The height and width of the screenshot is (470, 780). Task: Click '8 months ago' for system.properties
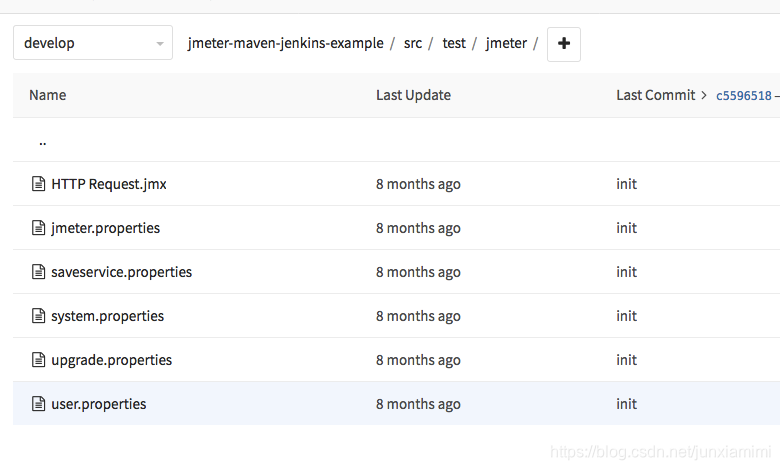pyautogui.click(x=418, y=316)
